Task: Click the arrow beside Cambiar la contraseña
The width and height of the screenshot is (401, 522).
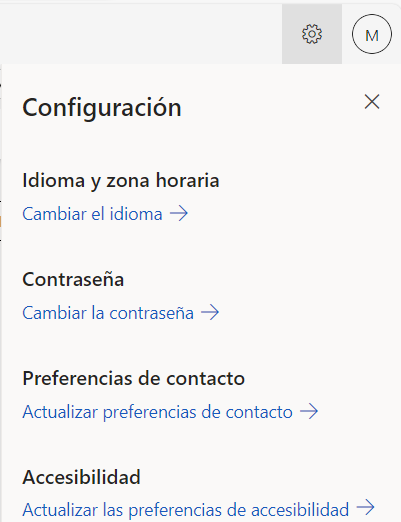Action: click(x=210, y=313)
